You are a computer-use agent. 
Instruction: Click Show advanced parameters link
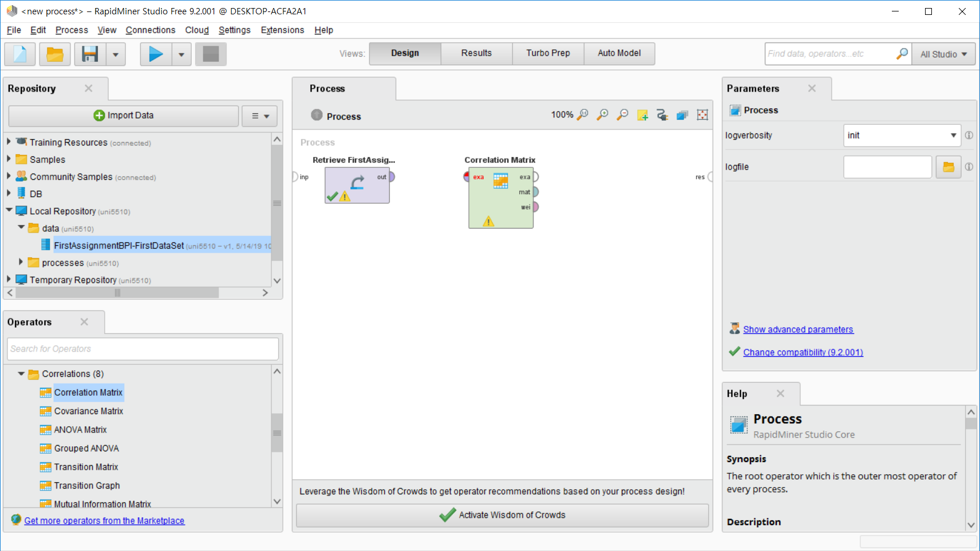798,329
